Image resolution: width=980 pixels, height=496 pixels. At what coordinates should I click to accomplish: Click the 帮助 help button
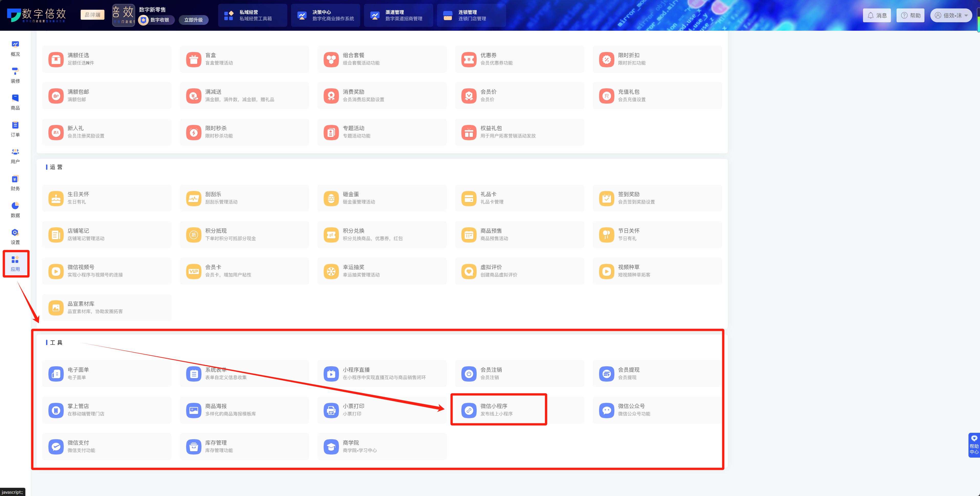pos(910,15)
